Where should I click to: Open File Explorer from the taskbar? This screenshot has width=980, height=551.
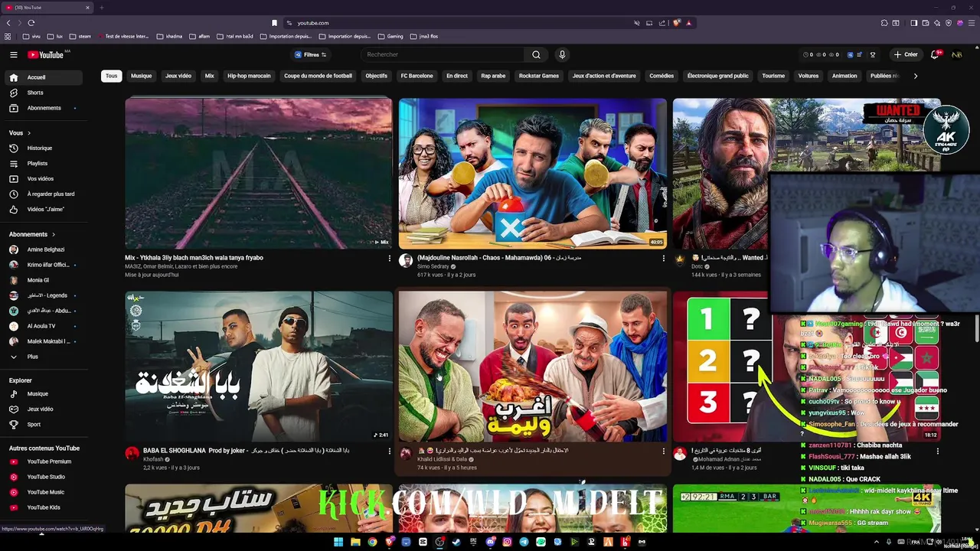[355, 542]
